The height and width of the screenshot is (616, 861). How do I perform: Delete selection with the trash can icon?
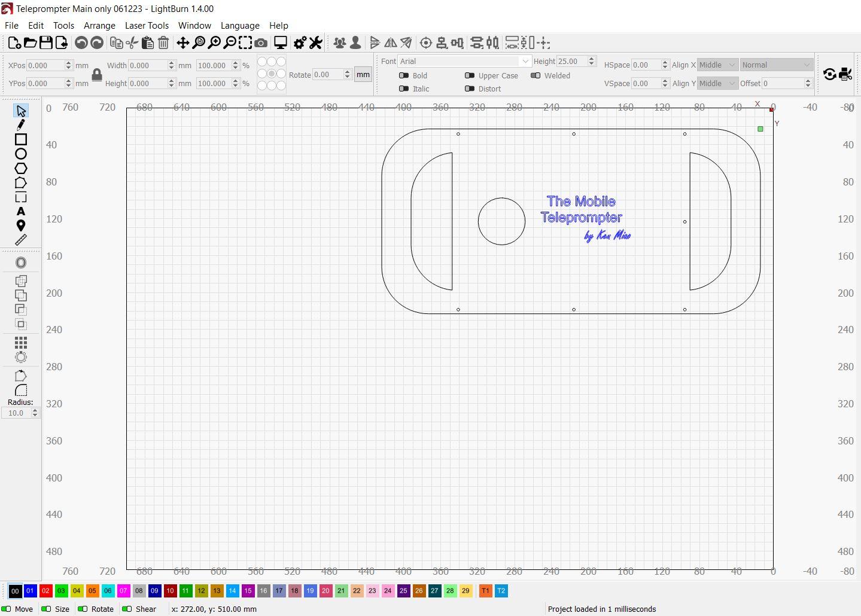(163, 42)
